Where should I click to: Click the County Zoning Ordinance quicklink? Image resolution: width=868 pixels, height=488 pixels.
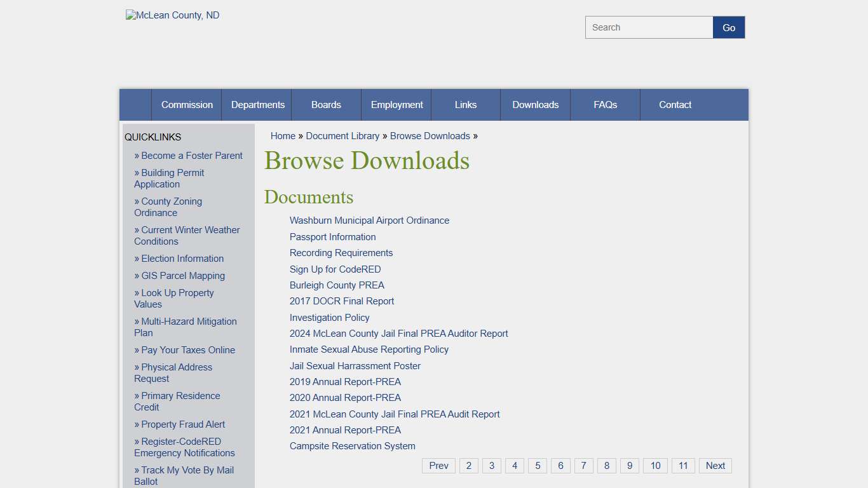tap(168, 207)
